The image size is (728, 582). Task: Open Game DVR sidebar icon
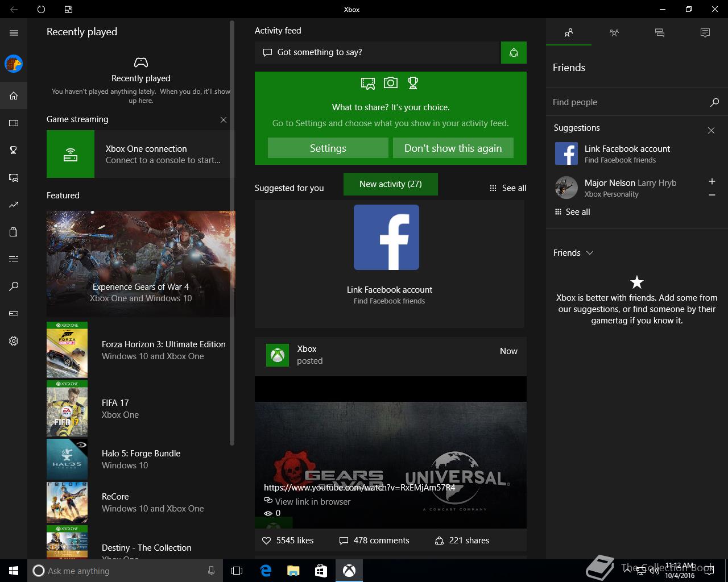click(x=14, y=177)
